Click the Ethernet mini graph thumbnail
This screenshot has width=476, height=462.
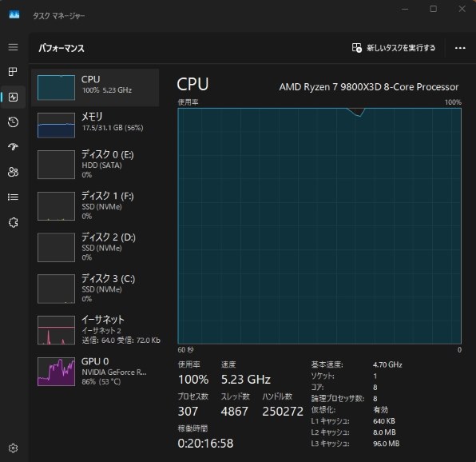click(x=56, y=330)
